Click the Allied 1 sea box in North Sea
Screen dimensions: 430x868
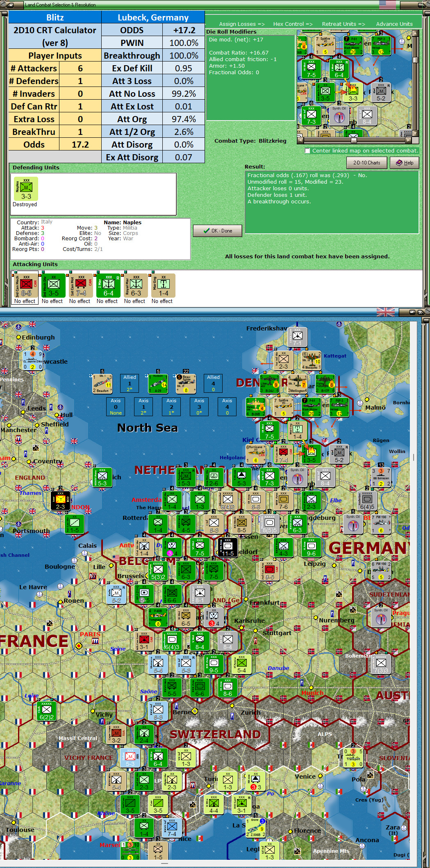click(x=130, y=383)
